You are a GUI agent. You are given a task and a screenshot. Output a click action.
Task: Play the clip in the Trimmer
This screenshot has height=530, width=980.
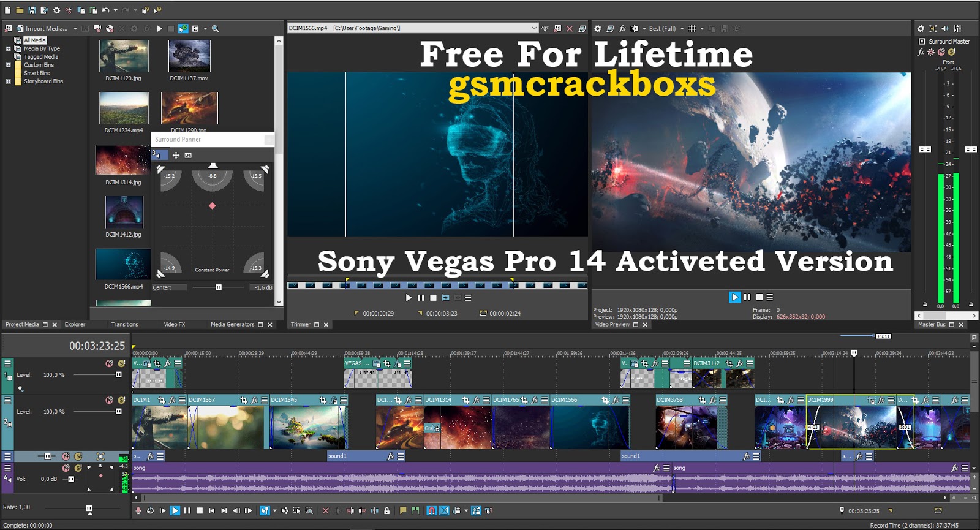tap(409, 298)
